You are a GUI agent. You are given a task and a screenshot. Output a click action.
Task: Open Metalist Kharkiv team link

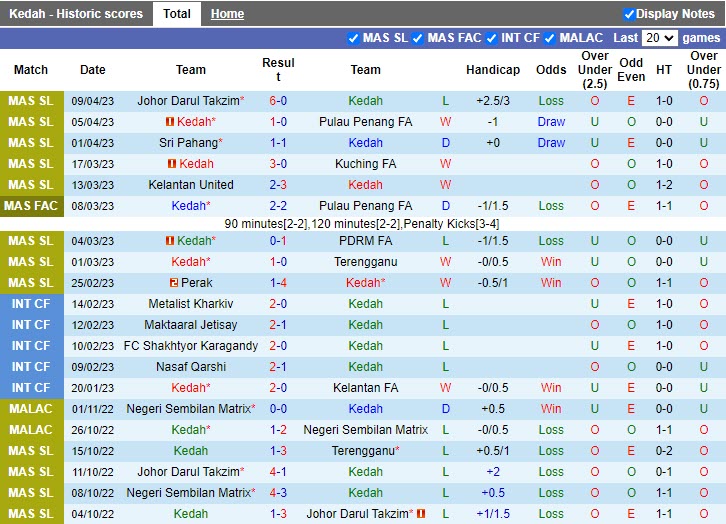(x=191, y=304)
